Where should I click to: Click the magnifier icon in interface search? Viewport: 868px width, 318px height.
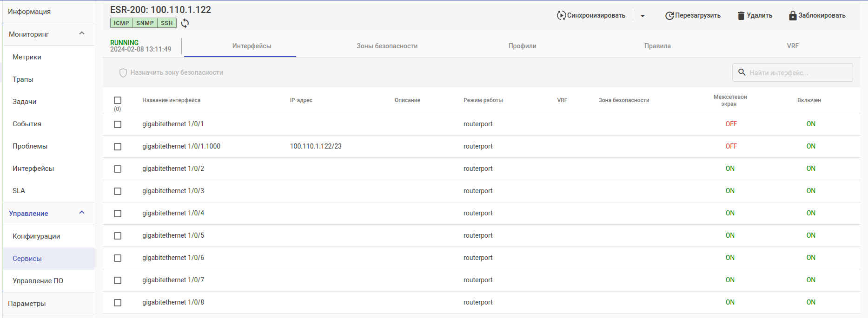[742, 72]
